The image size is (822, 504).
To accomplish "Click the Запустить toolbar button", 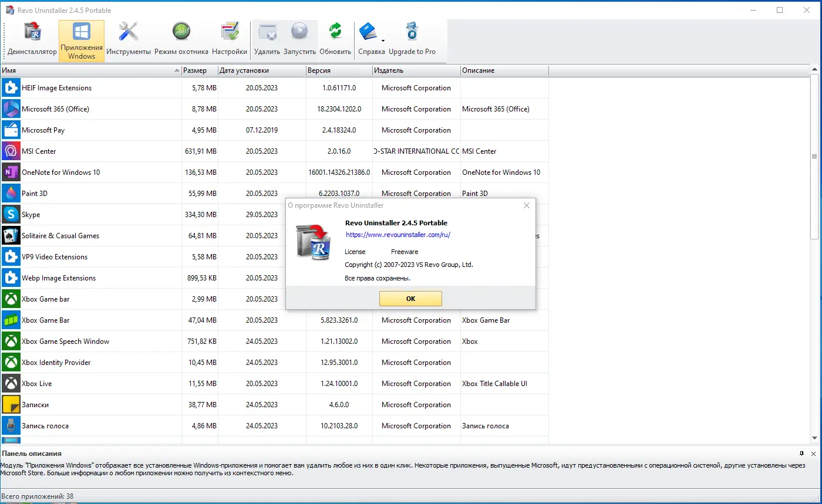I will click(x=299, y=40).
